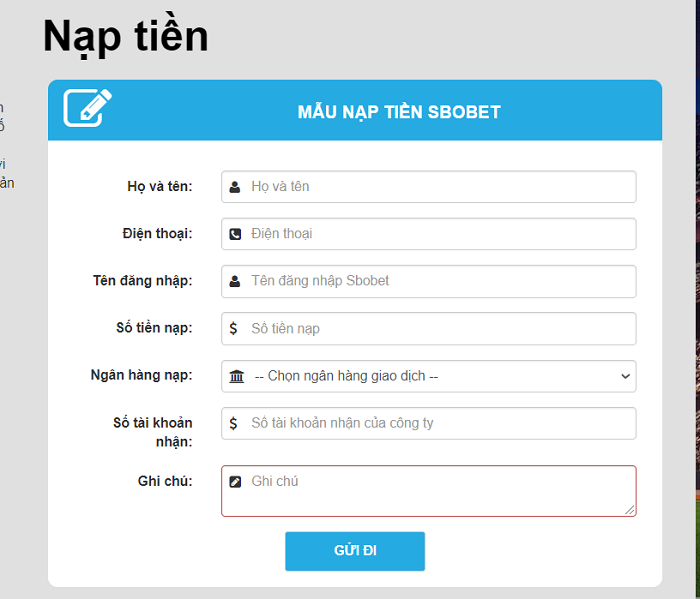
Task: Click the person icon in Họ và tên field
Action: (235, 187)
